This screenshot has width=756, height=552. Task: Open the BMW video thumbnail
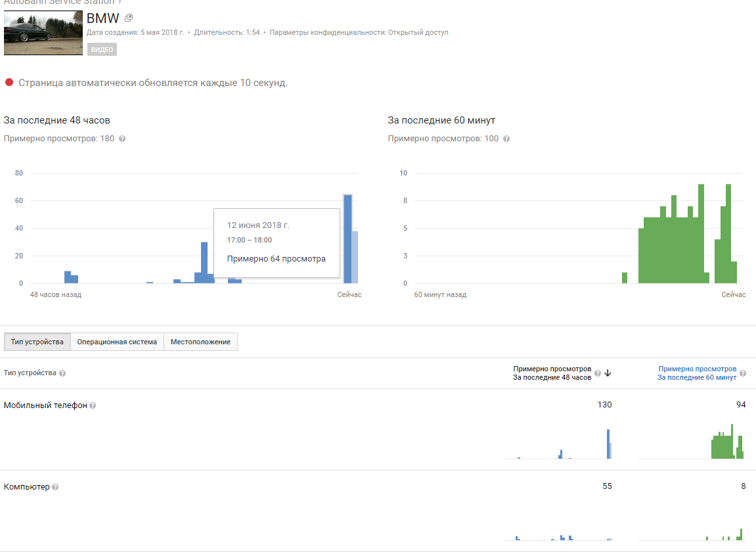click(43, 32)
